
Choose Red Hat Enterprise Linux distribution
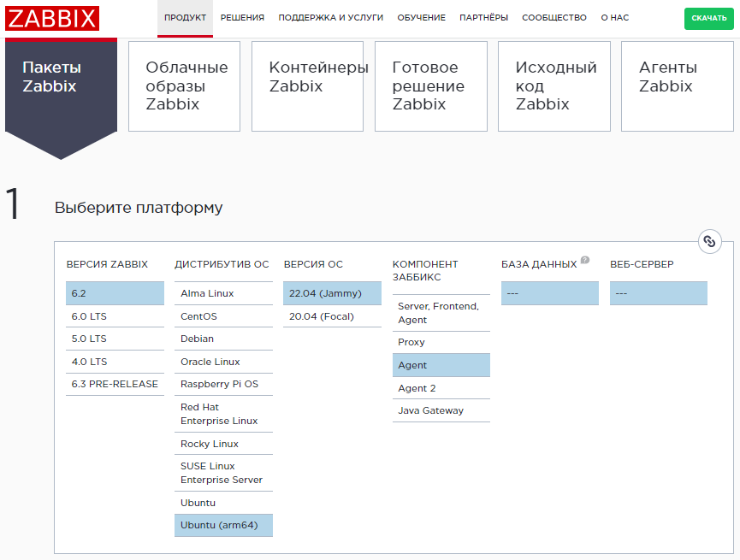pyautogui.click(x=223, y=414)
